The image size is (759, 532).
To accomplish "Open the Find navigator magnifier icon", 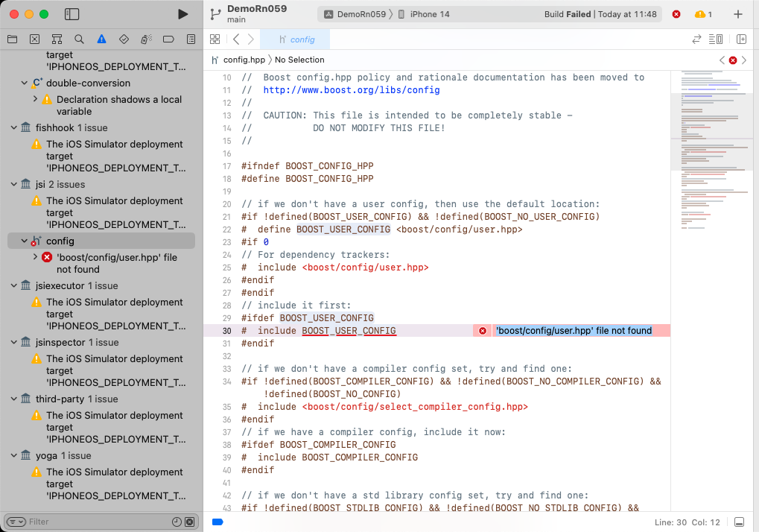I will click(x=79, y=39).
